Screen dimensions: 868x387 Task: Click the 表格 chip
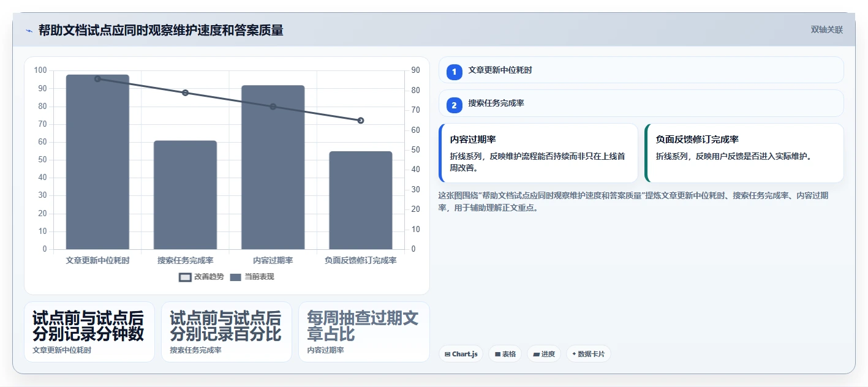click(505, 354)
